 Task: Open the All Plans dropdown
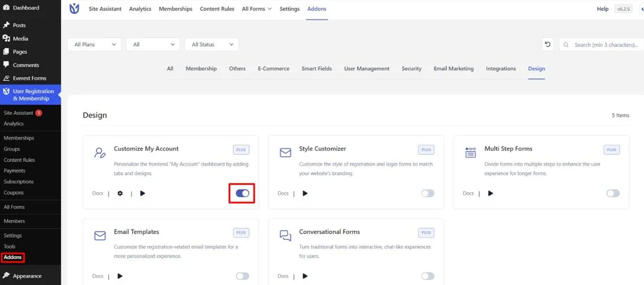click(x=95, y=44)
